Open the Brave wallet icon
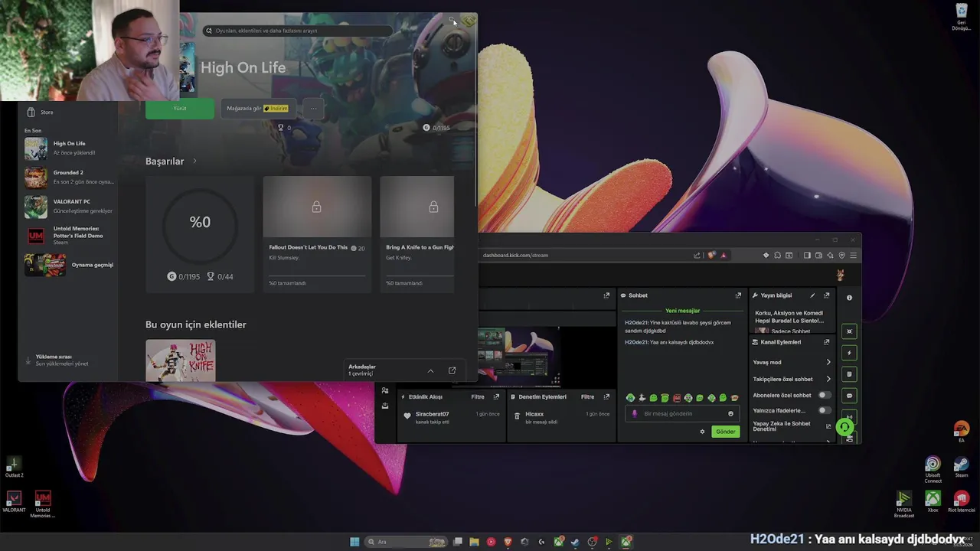This screenshot has width=980, height=551. (818, 255)
